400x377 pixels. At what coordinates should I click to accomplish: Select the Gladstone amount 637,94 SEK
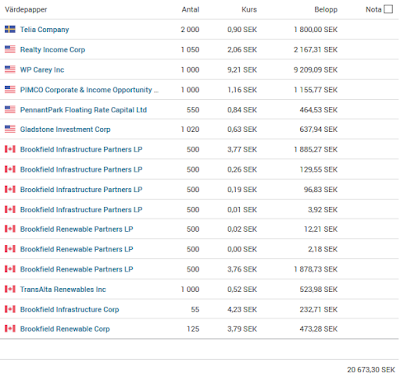(x=319, y=129)
